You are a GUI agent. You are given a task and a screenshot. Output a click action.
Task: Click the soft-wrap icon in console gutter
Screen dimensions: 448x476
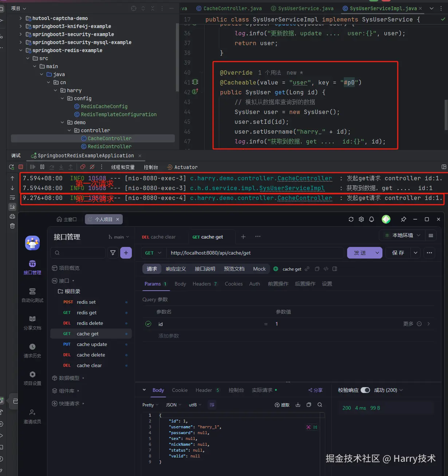[x=12, y=197]
